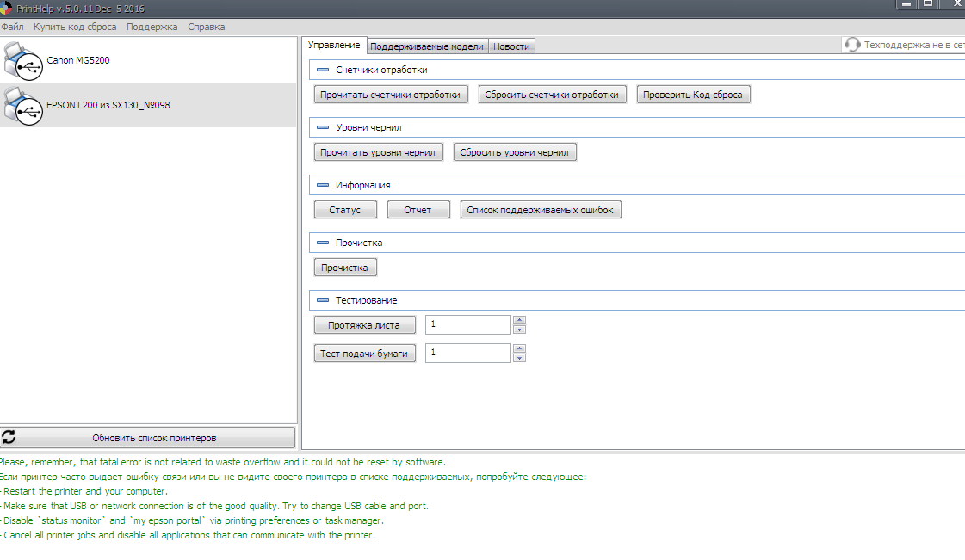The height and width of the screenshot is (560, 965).
Task: Increase the Протяжка листа count
Action: 519,320
